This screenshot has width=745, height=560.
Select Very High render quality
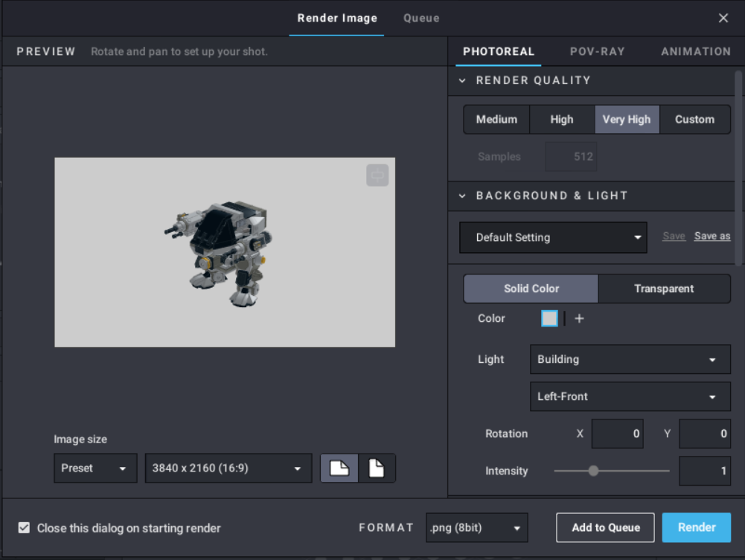click(627, 120)
